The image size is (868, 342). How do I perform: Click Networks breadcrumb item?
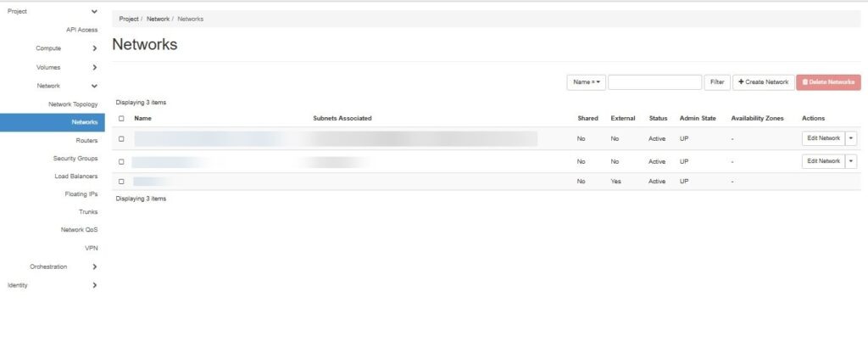click(191, 19)
